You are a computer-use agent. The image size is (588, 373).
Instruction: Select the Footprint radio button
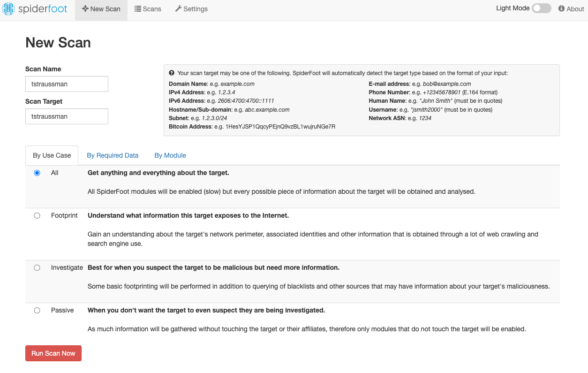[x=37, y=216]
